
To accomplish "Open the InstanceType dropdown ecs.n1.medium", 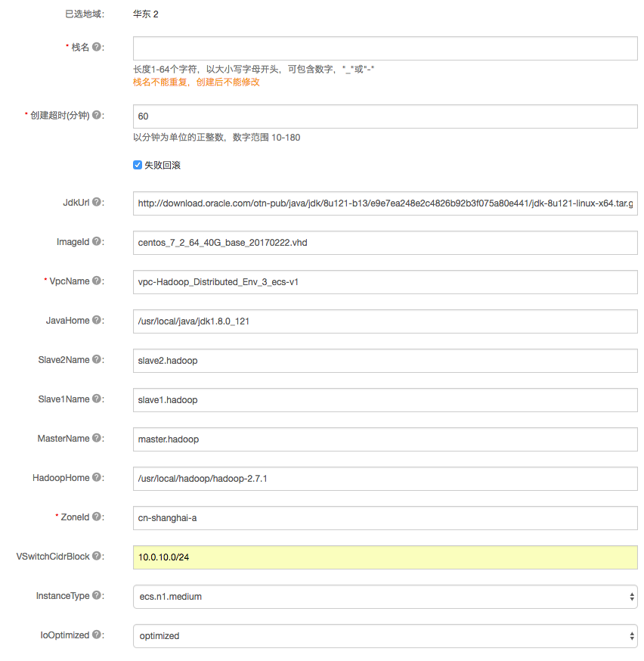I will point(385,597).
